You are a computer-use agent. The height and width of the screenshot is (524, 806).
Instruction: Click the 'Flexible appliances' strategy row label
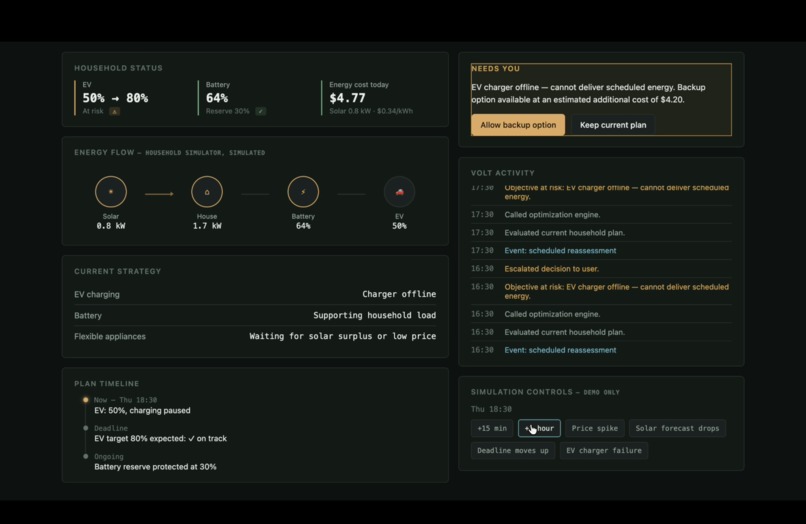tap(109, 336)
